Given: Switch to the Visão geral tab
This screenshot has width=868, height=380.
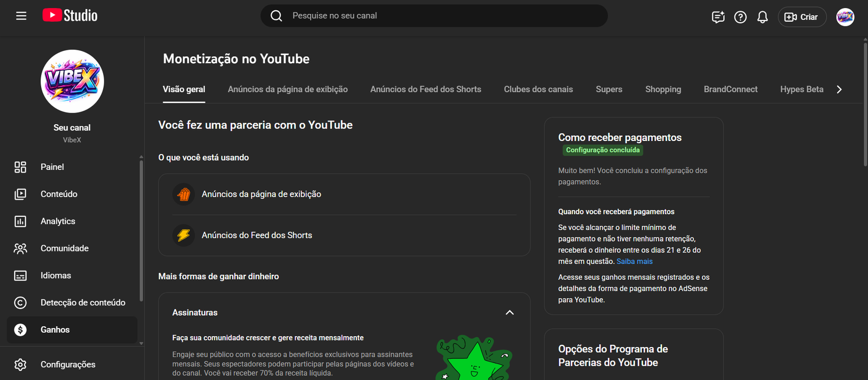Looking at the screenshot, I should (x=184, y=89).
